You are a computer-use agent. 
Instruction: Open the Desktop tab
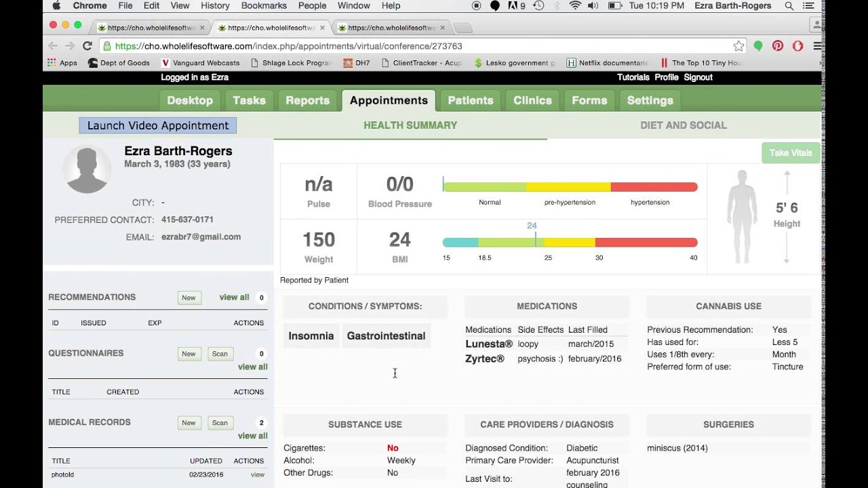pyautogui.click(x=190, y=100)
